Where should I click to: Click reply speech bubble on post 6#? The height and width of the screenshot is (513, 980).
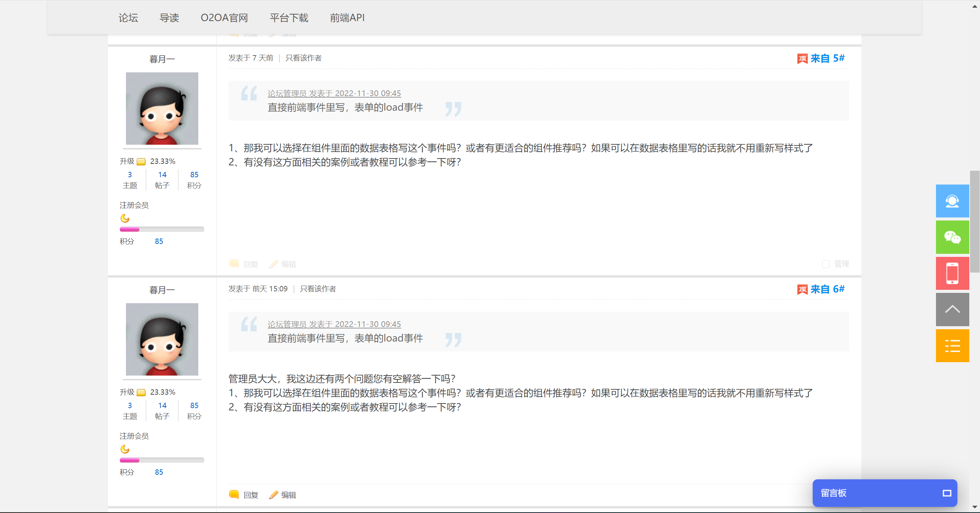[234, 495]
